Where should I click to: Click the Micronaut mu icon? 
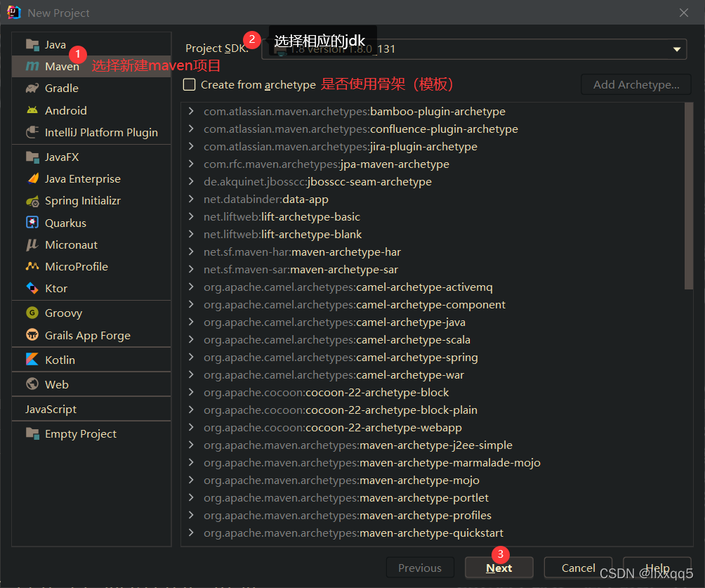32,244
